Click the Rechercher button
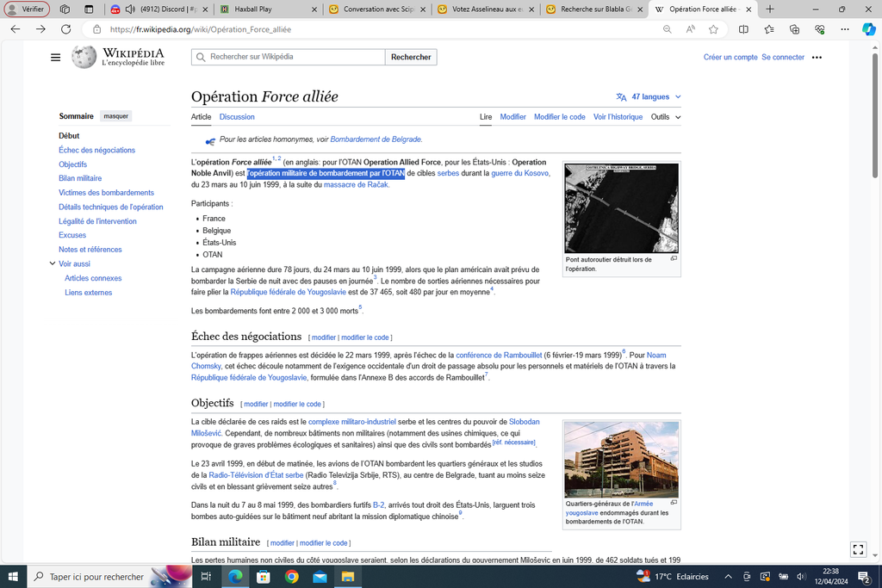 (411, 57)
